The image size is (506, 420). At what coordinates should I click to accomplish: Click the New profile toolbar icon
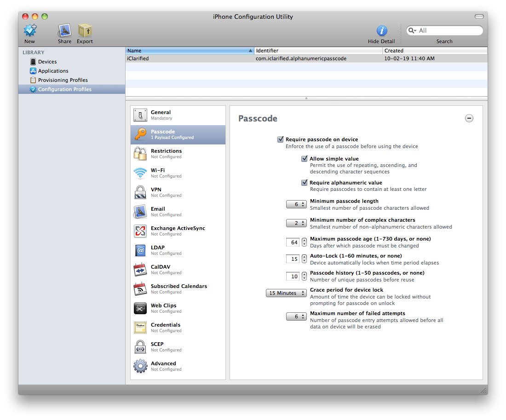tap(30, 31)
